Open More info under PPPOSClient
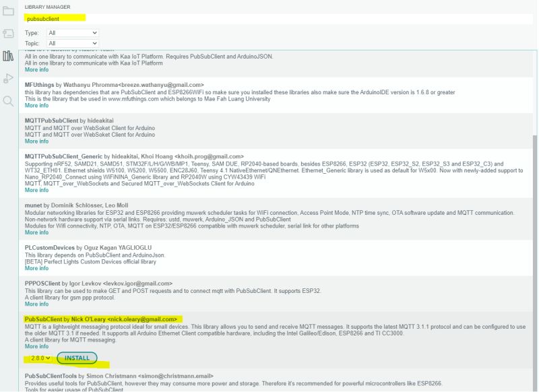The height and width of the screenshot is (392, 539). pos(36,304)
